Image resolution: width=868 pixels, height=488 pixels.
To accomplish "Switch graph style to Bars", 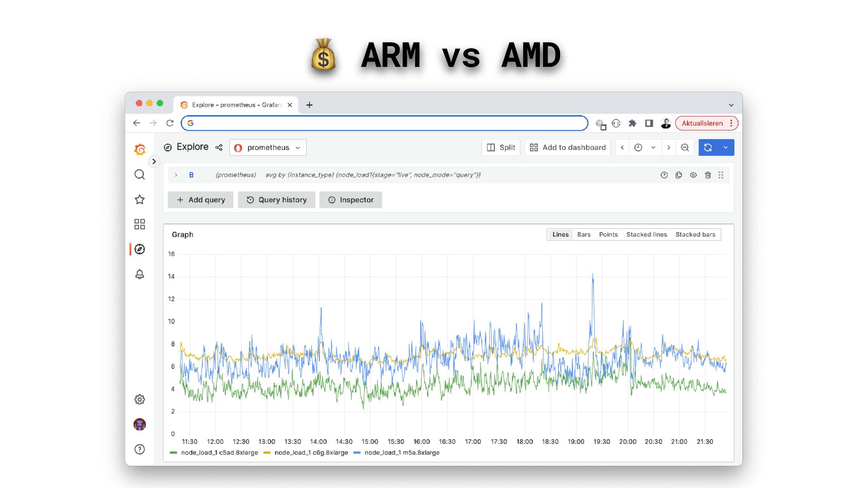I will [x=584, y=235].
